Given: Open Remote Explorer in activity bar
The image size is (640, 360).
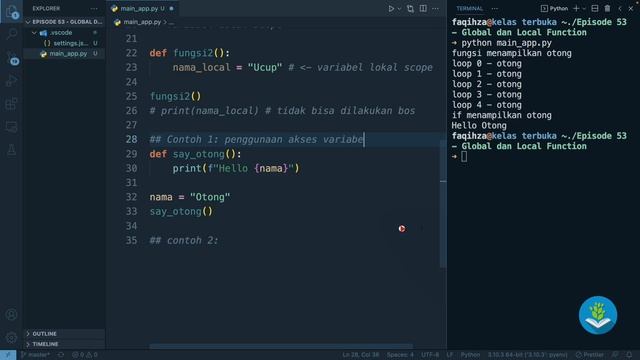Looking at the screenshot, I should (11, 127).
